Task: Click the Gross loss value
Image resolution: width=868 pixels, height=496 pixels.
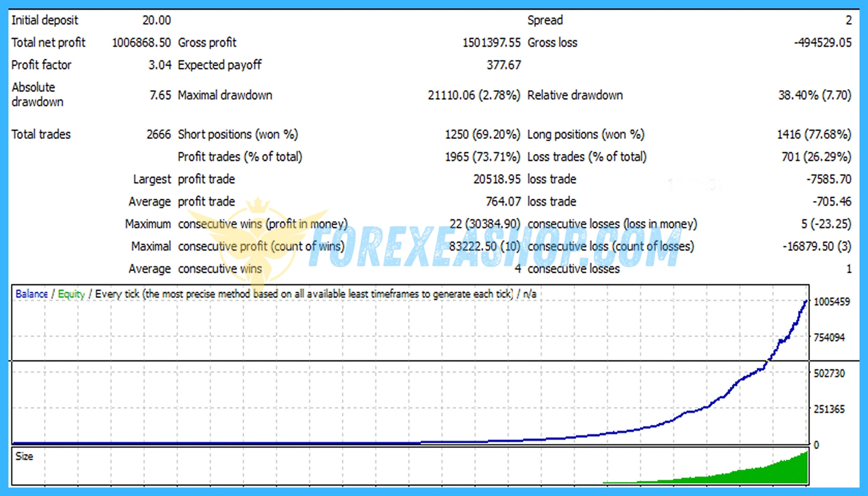Action: (822, 43)
